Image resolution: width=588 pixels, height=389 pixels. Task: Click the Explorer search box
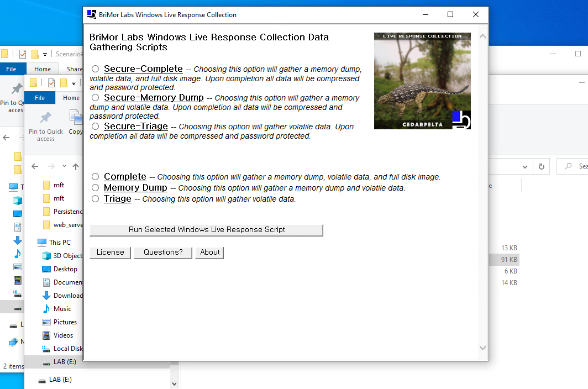573,166
